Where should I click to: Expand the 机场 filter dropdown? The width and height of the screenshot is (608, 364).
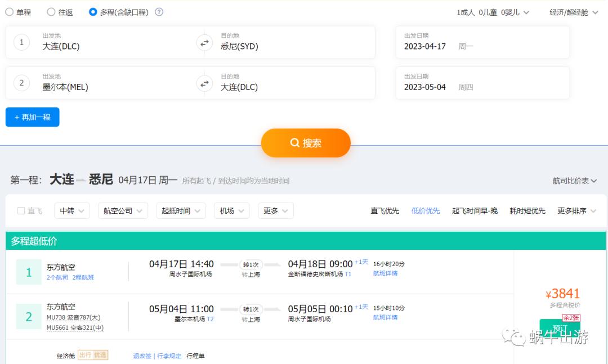(231, 210)
